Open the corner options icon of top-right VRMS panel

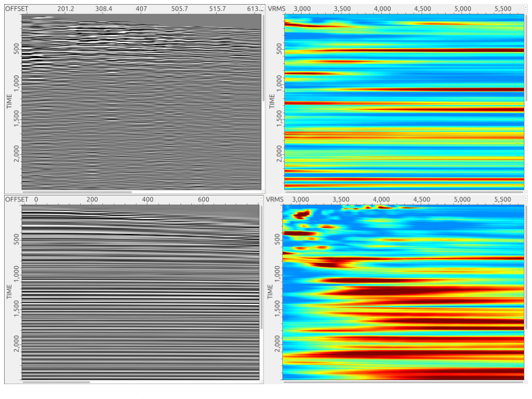pyautogui.click(x=526, y=7)
